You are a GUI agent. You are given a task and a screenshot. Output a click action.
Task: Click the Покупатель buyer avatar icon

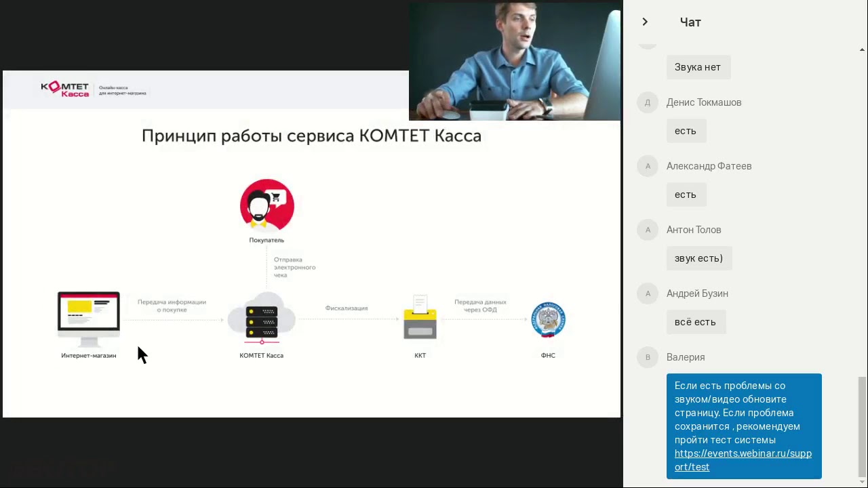(x=267, y=205)
